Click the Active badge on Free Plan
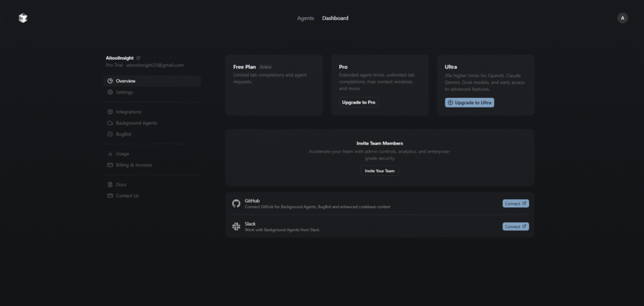644x306 pixels. point(266,67)
